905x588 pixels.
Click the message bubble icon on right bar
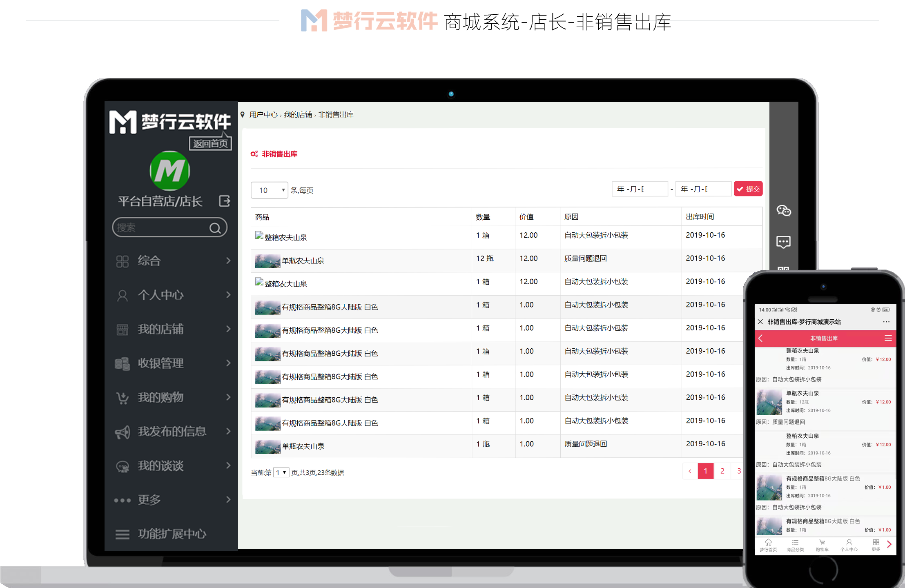783,242
